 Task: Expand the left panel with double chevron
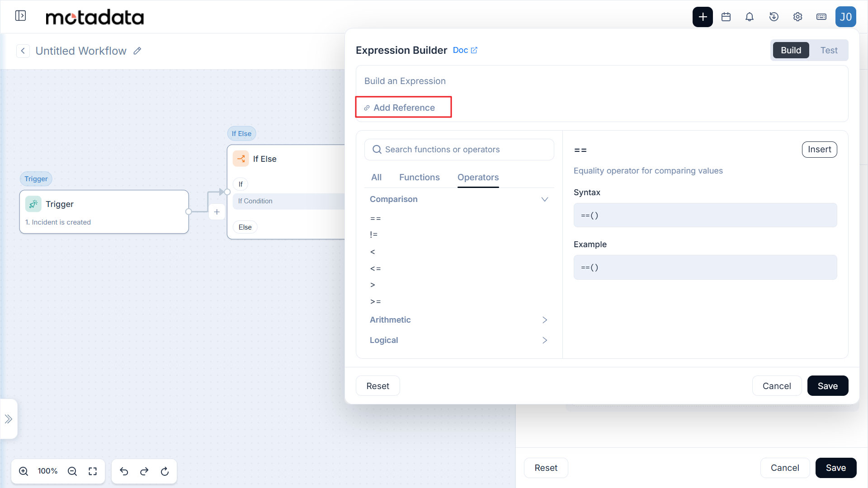pyautogui.click(x=9, y=419)
